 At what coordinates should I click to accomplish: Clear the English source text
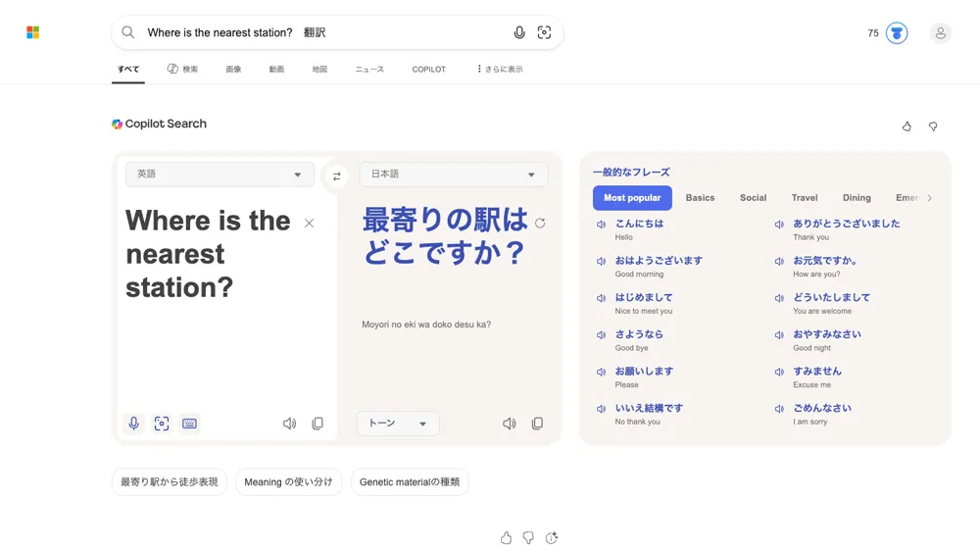pyautogui.click(x=309, y=224)
